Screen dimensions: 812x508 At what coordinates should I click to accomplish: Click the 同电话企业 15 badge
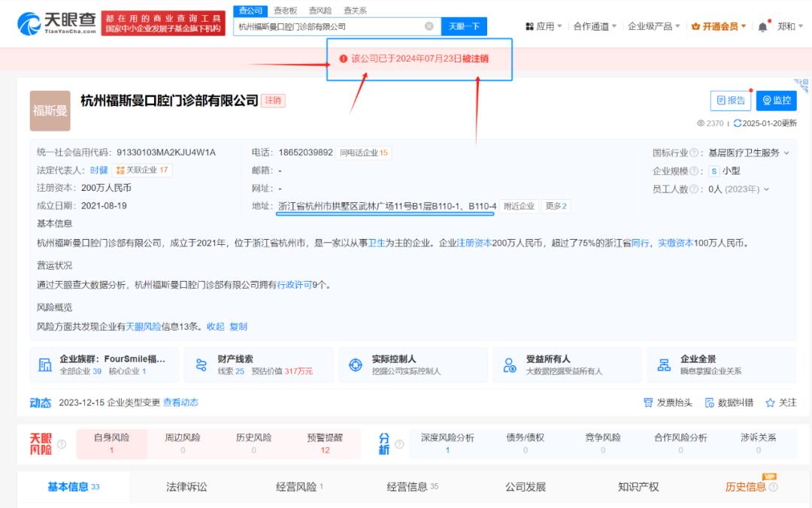(364, 153)
